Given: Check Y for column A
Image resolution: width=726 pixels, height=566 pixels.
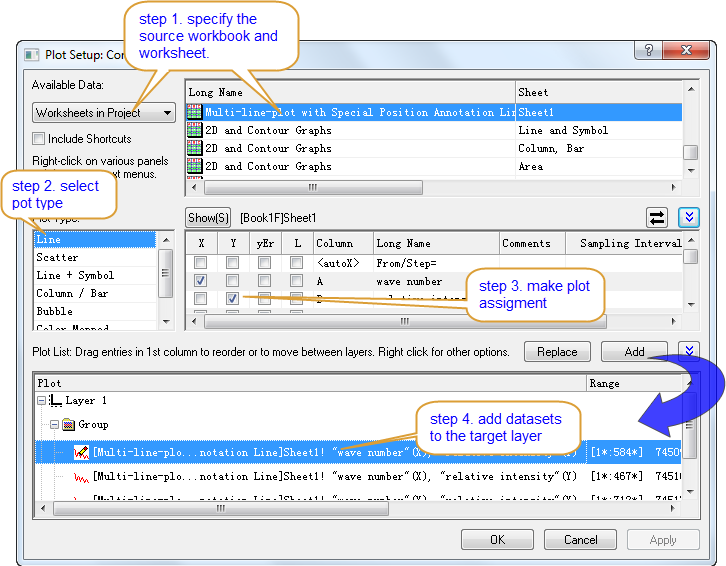Looking at the screenshot, I should 232,281.
